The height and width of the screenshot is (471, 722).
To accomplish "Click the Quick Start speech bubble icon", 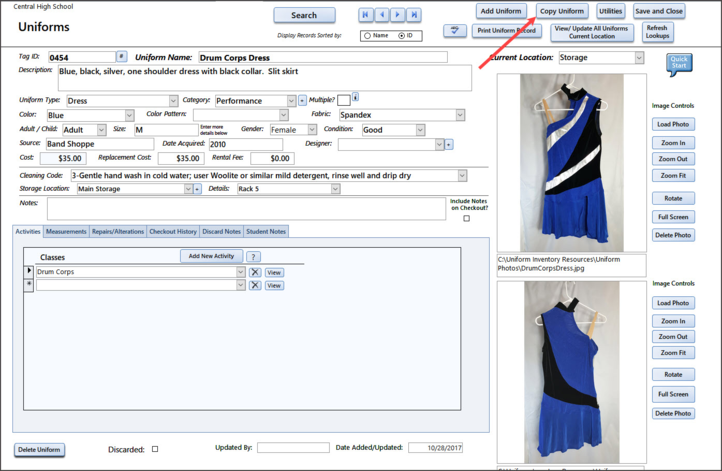I will point(679,63).
